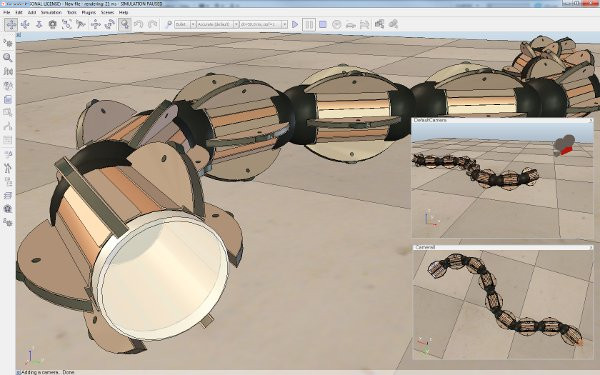This screenshot has height=375, width=600.
Task: Choose the object shift/translate tool
Action: click(96, 24)
